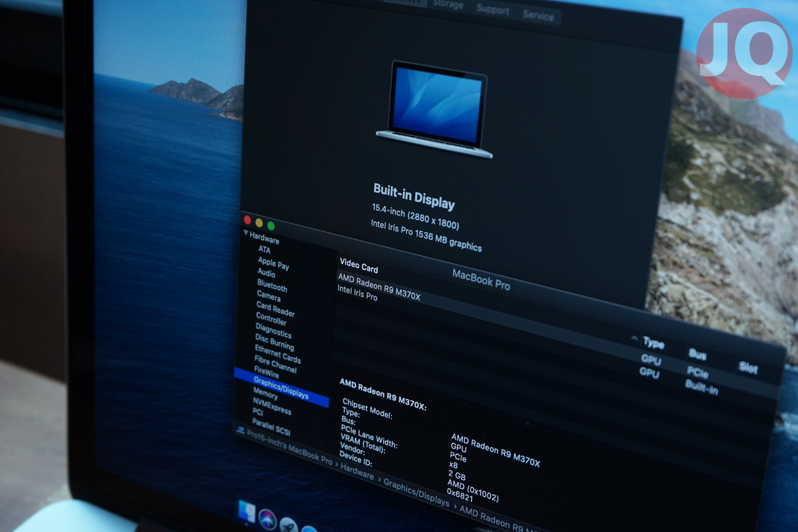
Task: Switch to the Service tab
Action: tap(538, 15)
